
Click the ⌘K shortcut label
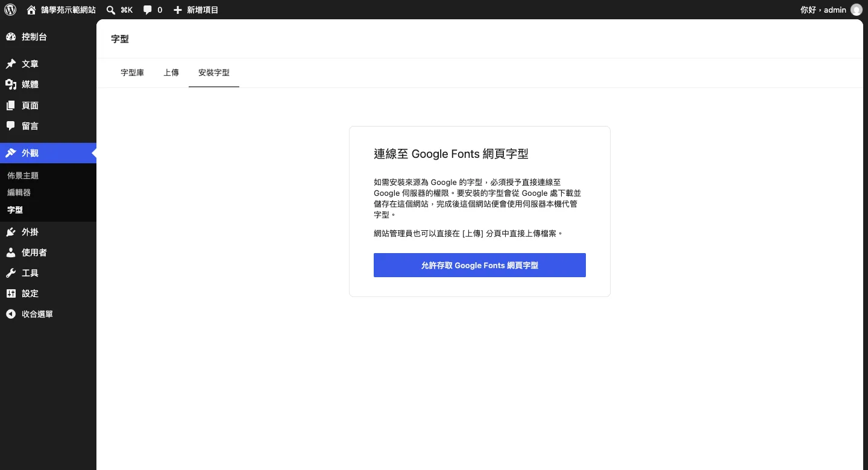[x=127, y=10]
